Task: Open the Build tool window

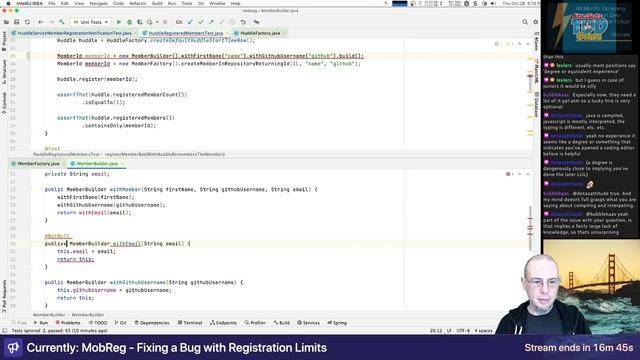Action: click(282, 323)
